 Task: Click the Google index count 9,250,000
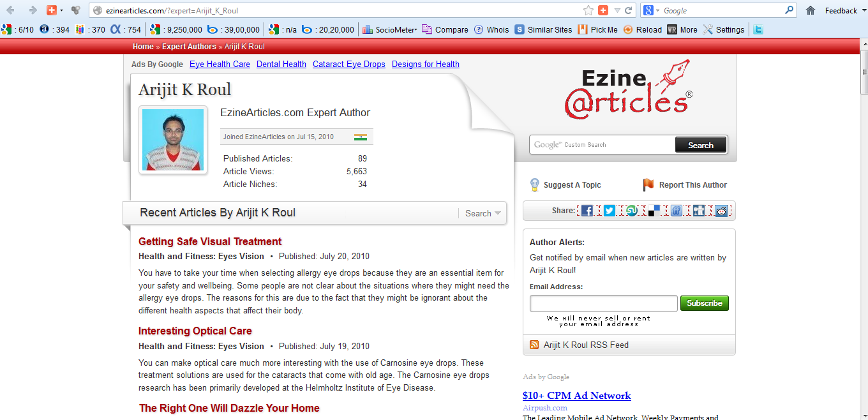click(x=176, y=29)
